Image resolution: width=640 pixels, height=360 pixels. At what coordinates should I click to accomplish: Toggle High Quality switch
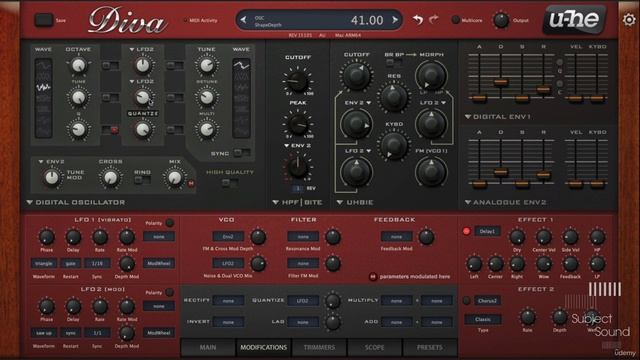click(230, 183)
